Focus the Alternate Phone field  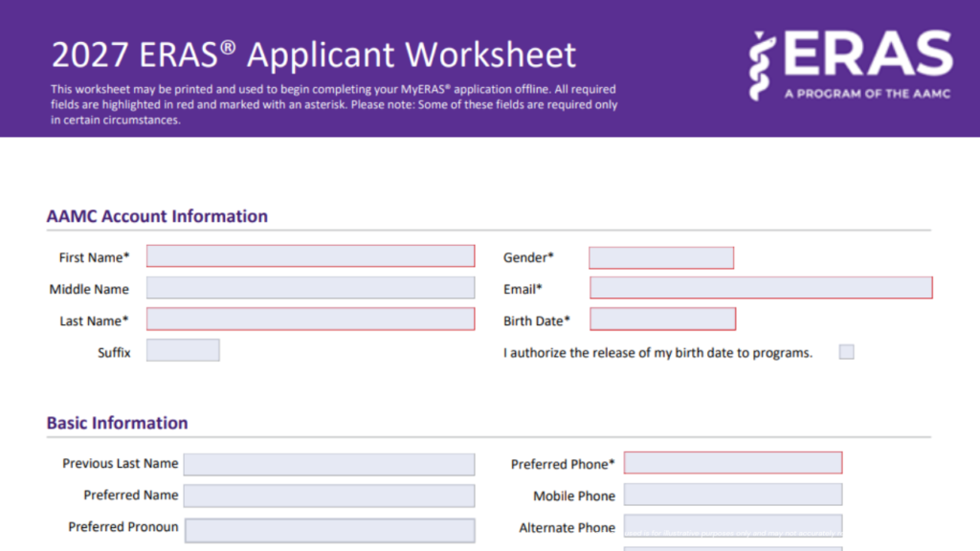733,526
